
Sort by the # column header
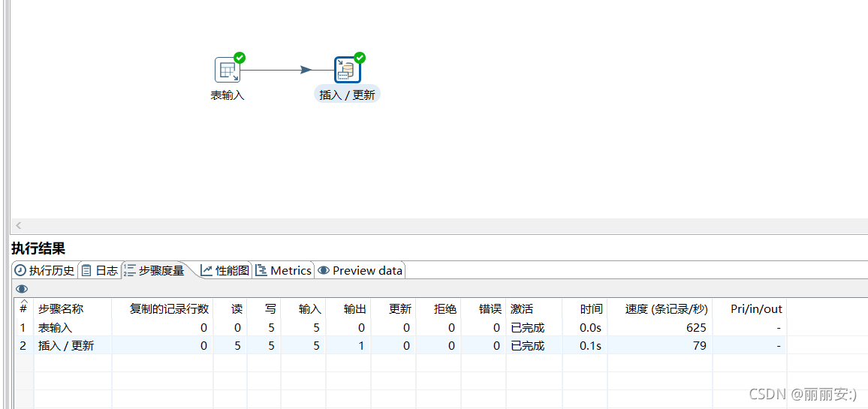pos(24,308)
